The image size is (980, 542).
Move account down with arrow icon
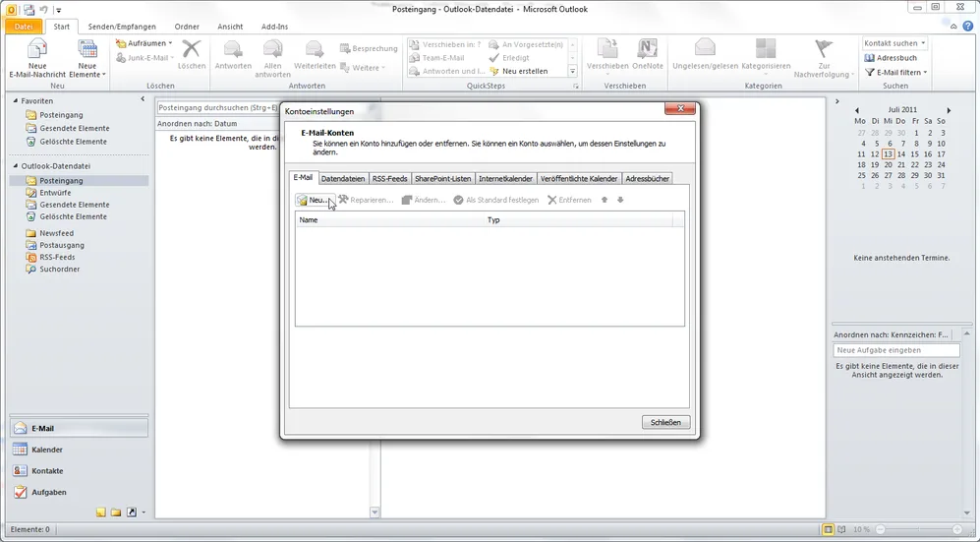tap(620, 200)
